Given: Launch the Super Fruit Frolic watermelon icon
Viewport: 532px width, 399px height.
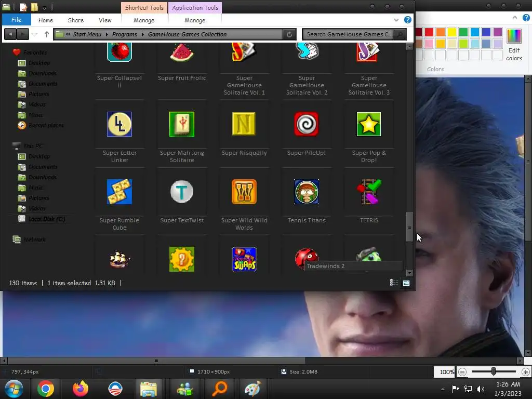Looking at the screenshot, I should click(182, 52).
